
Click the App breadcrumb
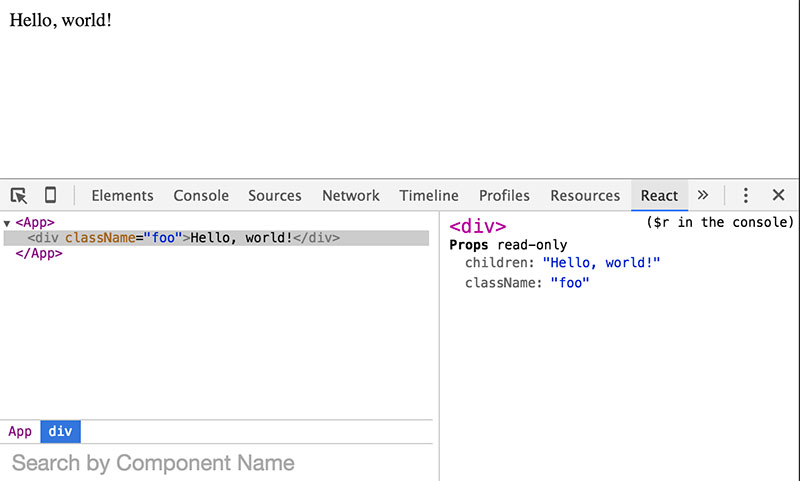(20, 432)
